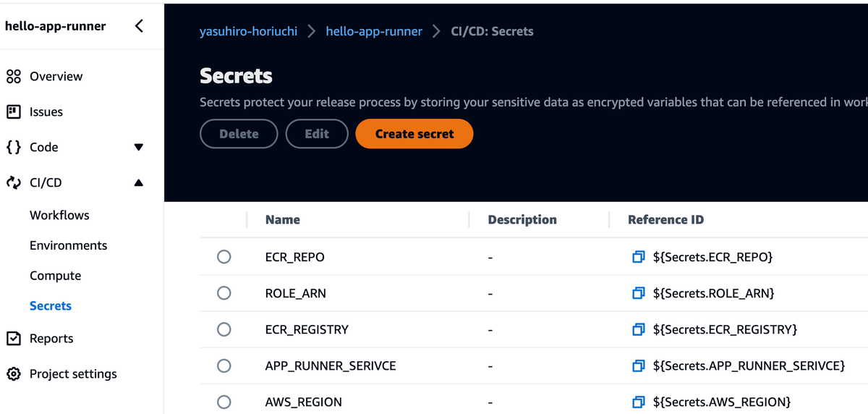868x414 pixels.
Task: Select the ECR_REPO secret radio button
Action: click(x=224, y=257)
